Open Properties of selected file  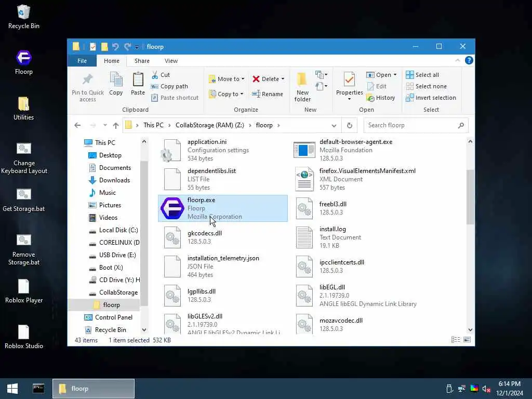point(349,85)
